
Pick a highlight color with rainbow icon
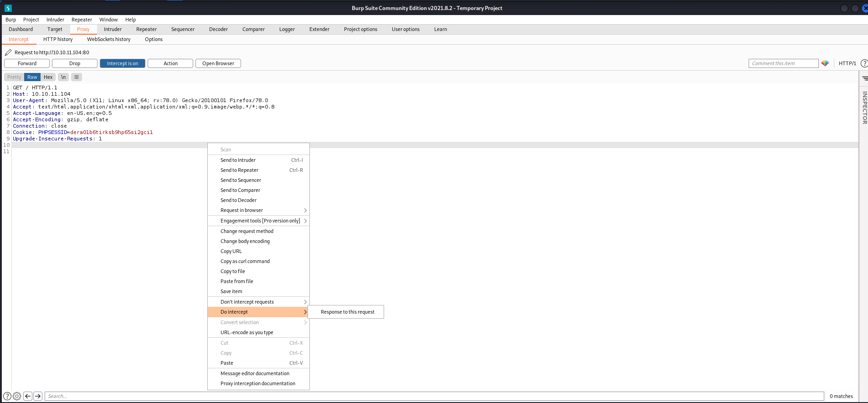click(825, 63)
